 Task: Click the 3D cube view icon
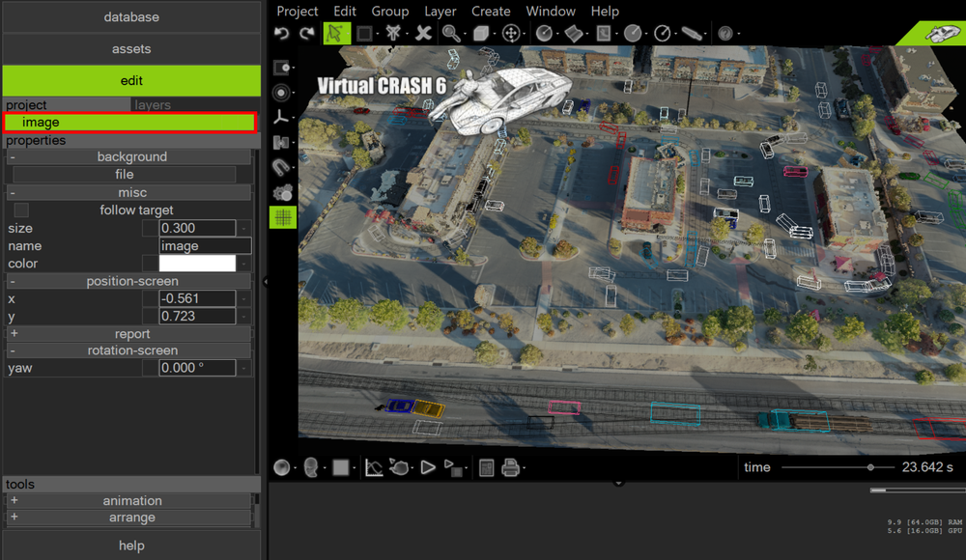480,33
